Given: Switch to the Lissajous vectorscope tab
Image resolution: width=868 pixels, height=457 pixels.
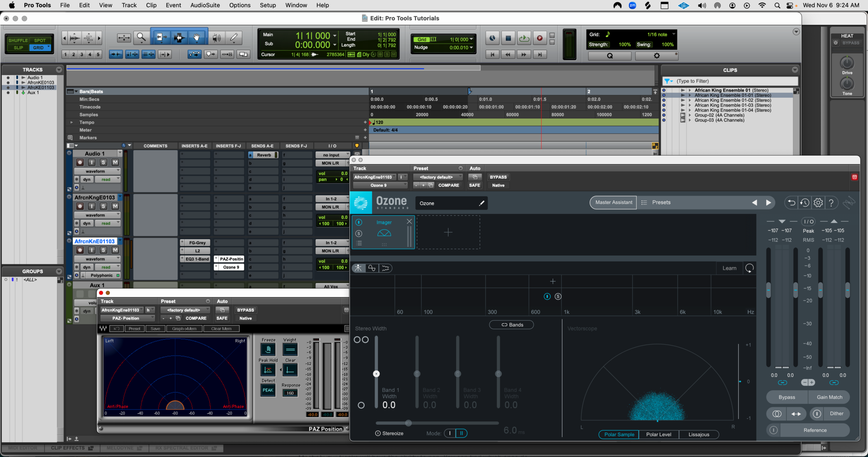Looking at the screenshot, I should [699, 434].
